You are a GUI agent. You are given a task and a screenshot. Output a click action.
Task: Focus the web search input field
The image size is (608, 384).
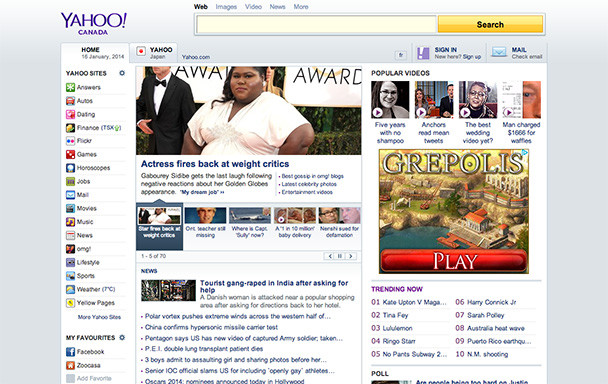point(316,24)
